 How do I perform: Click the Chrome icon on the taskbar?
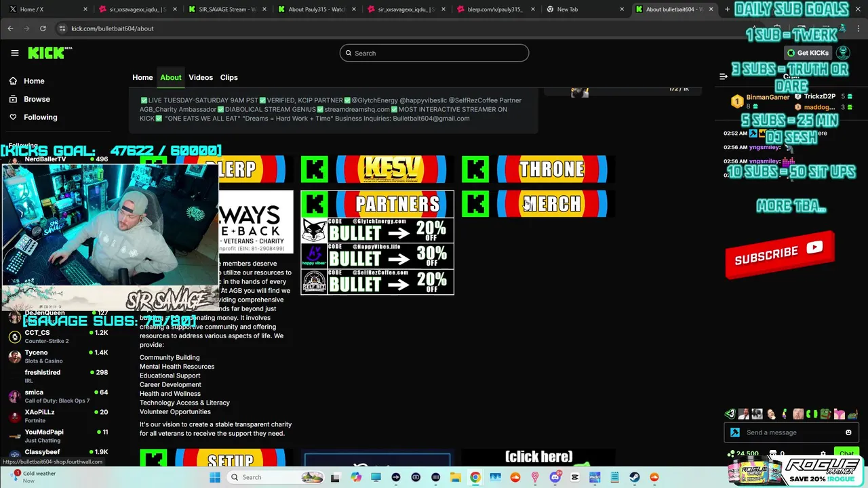click(x=475, y=477)
